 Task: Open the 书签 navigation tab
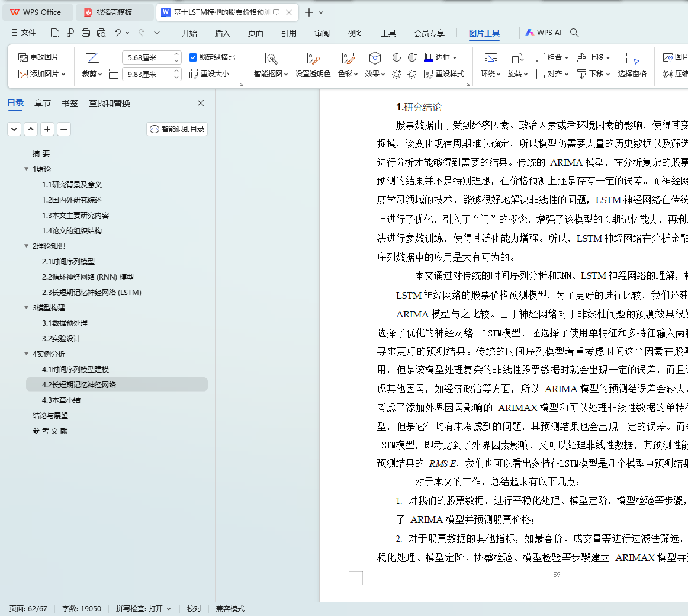pyautogui.click(x=70, y=103)
